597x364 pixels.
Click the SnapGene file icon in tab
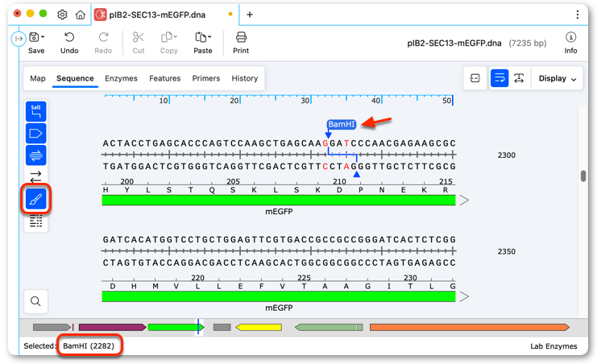click(101, 14)
